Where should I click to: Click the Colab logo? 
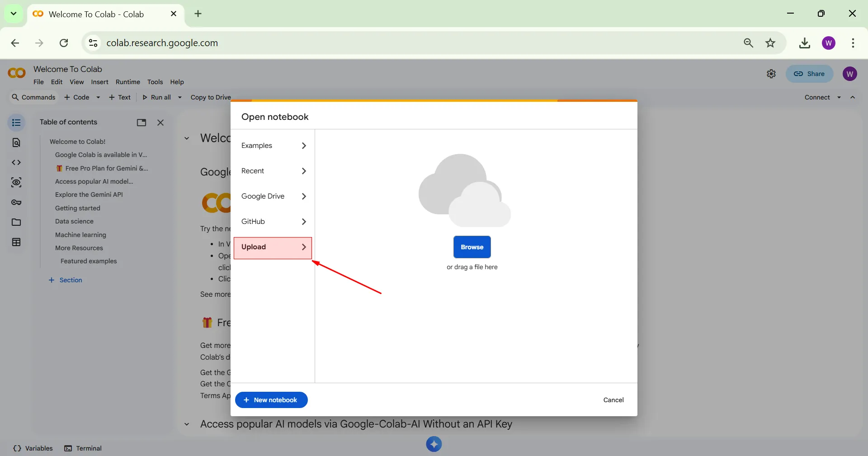[x=17, y=73]
